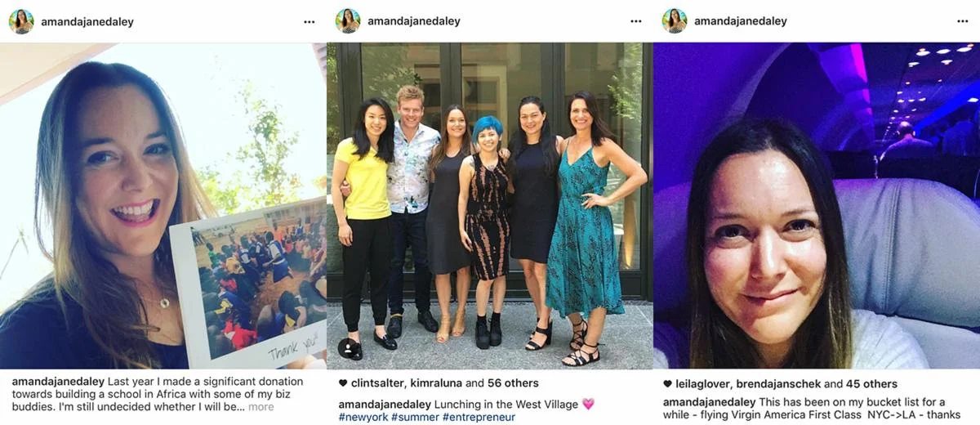980x425 pixels.
Task: Click the heart icon beside clintsalter
Action: click(x=342, y=383)
